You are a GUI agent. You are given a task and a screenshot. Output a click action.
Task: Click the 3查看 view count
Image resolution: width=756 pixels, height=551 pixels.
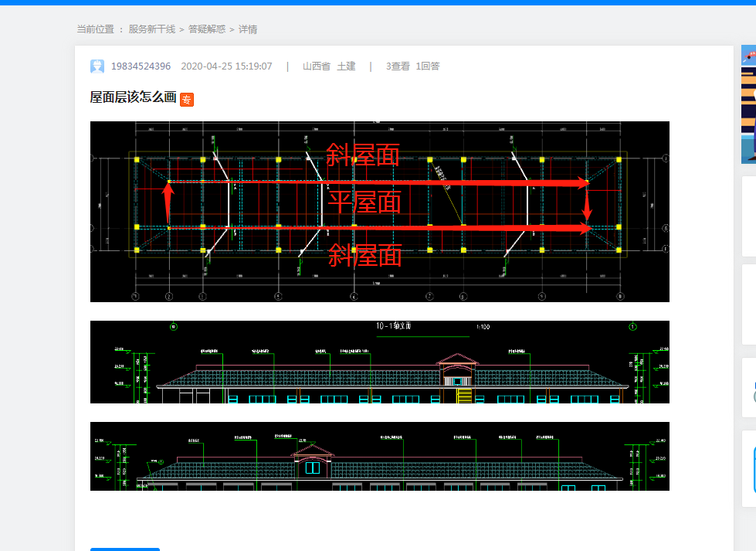(x=398, y=66)
